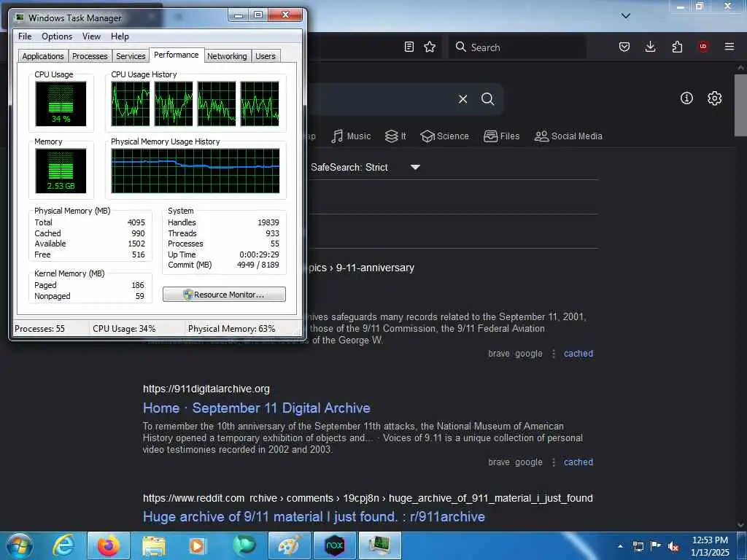
Task: Click the CPU Usage 34% gauge
Action: coord(61,104)
